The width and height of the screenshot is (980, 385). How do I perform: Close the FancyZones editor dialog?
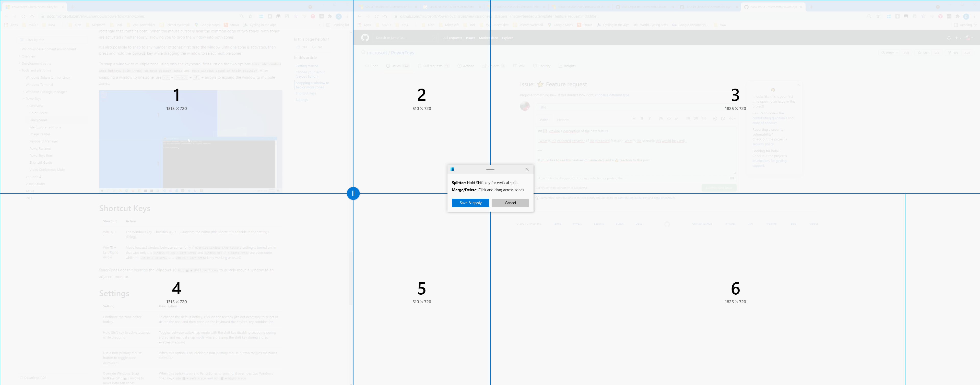(x=527, y=169)
